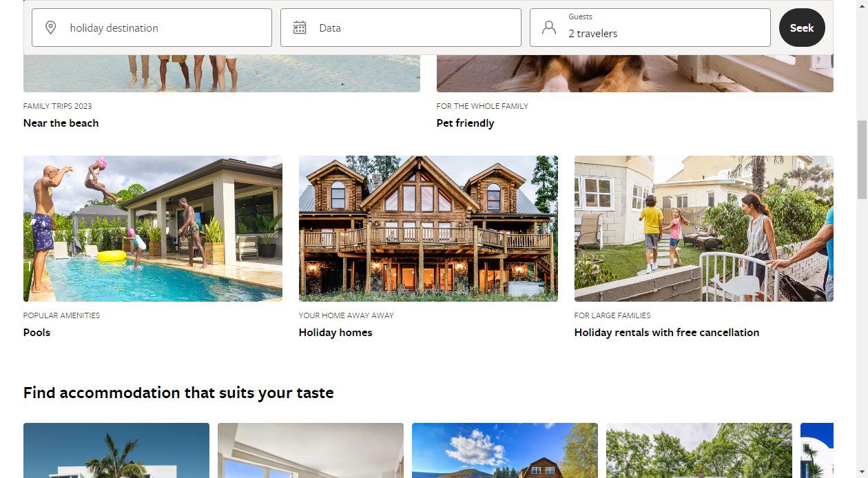Click the family backyard garden photo
The width and height of the screenshot is (868, 478).
tap(704, 229)
